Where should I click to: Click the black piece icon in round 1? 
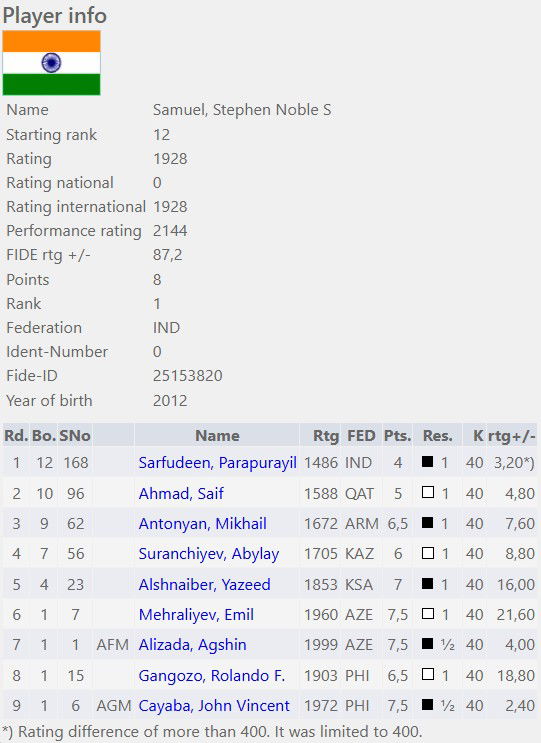tap(428, 462)
